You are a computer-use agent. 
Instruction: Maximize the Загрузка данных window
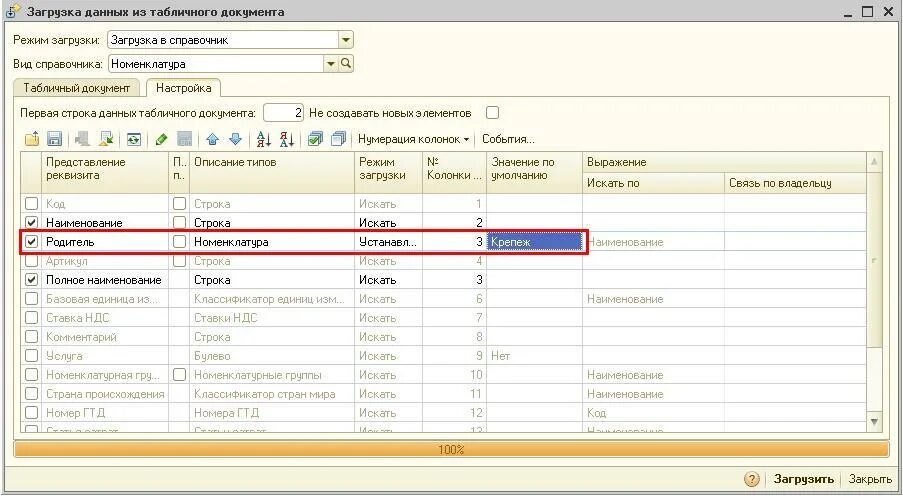(868, 12)
